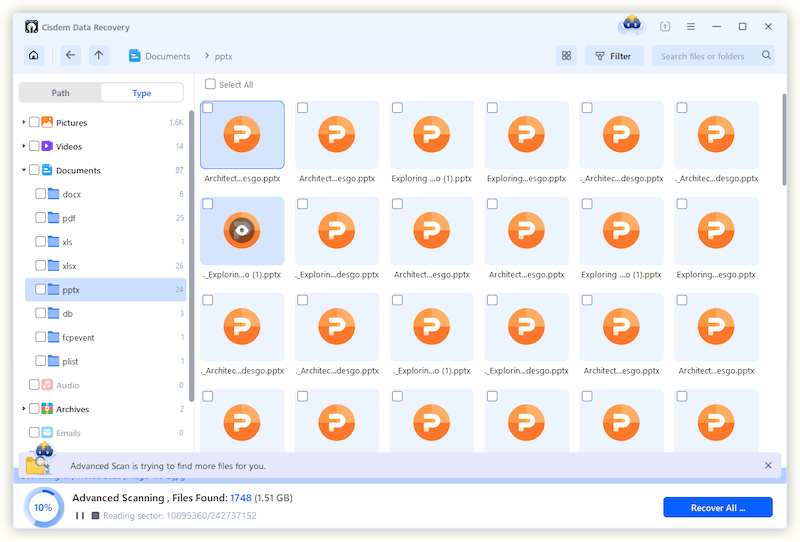This screenshot has width=800, height=542.
Task: Check the Videos checkbox
Action: point(34,146)
